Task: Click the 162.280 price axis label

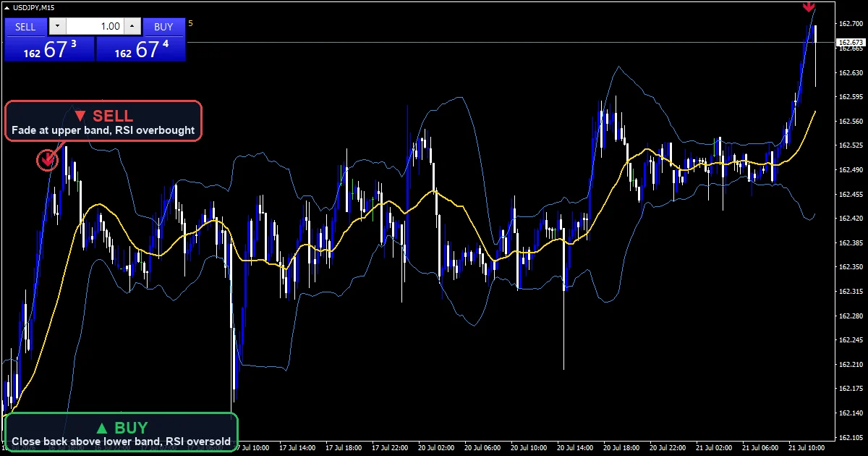Action: tap(850, 316)
